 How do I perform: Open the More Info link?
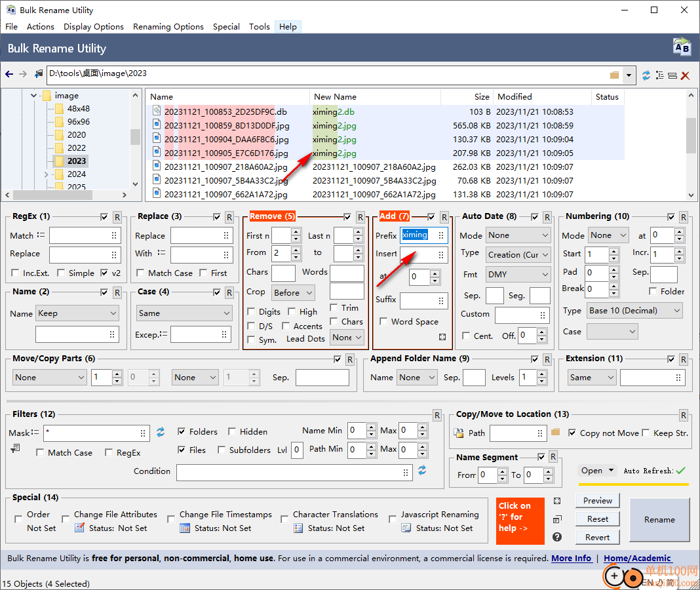[572, 559]
